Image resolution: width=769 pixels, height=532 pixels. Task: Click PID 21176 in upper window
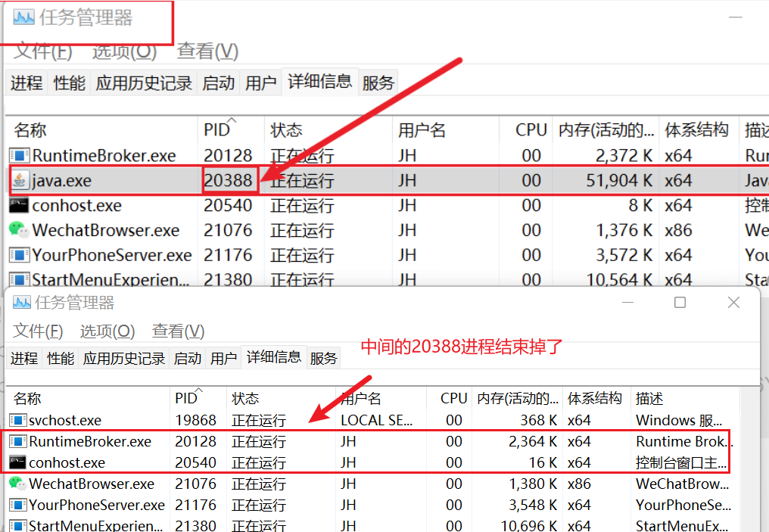click(228, 255)
